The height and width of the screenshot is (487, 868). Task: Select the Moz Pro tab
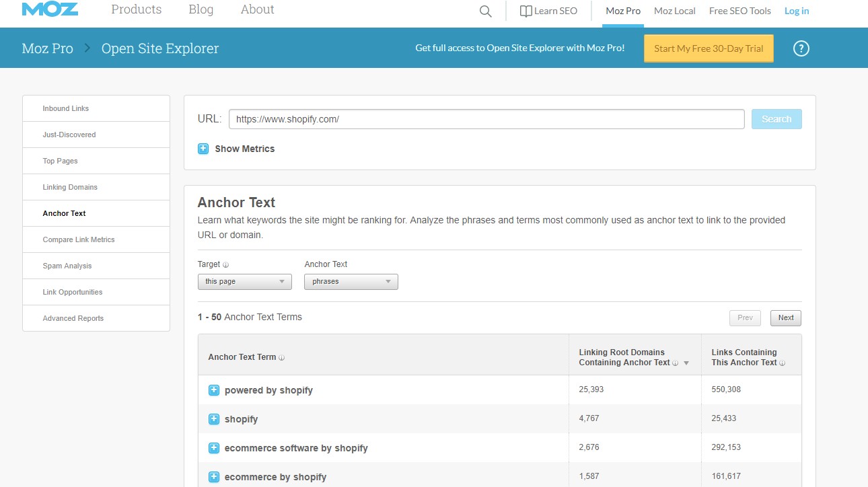pos(623,11)
